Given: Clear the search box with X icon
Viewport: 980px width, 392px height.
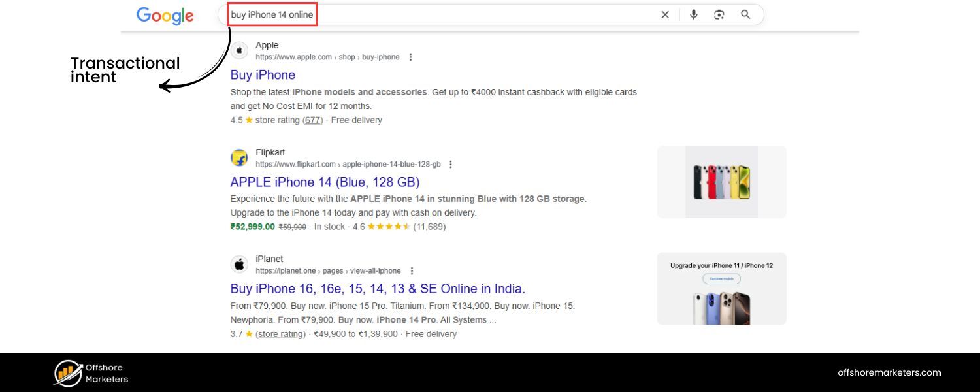Looking at the screenshot, I should pyautogui.click(x=665, y=14).
